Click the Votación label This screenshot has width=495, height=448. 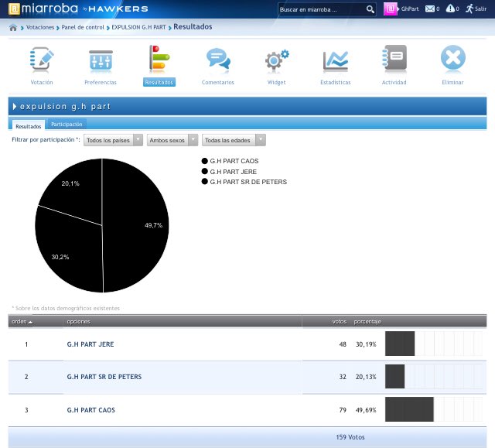tap(42, 82)
